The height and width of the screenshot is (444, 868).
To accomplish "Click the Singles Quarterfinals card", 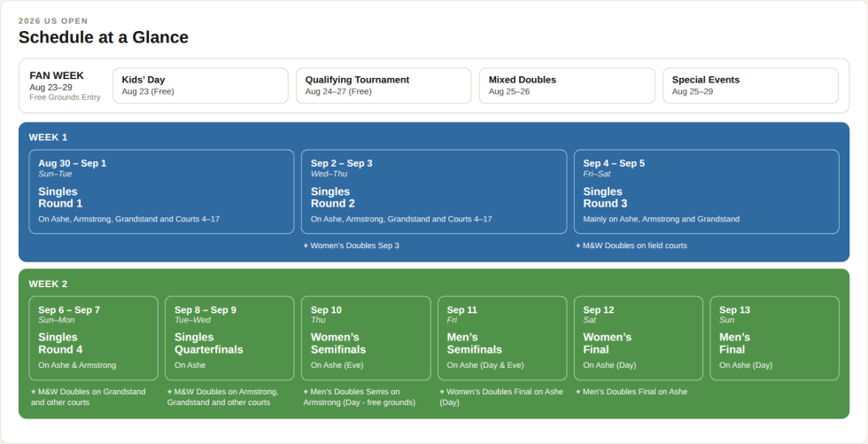I will tap(229, 339).
